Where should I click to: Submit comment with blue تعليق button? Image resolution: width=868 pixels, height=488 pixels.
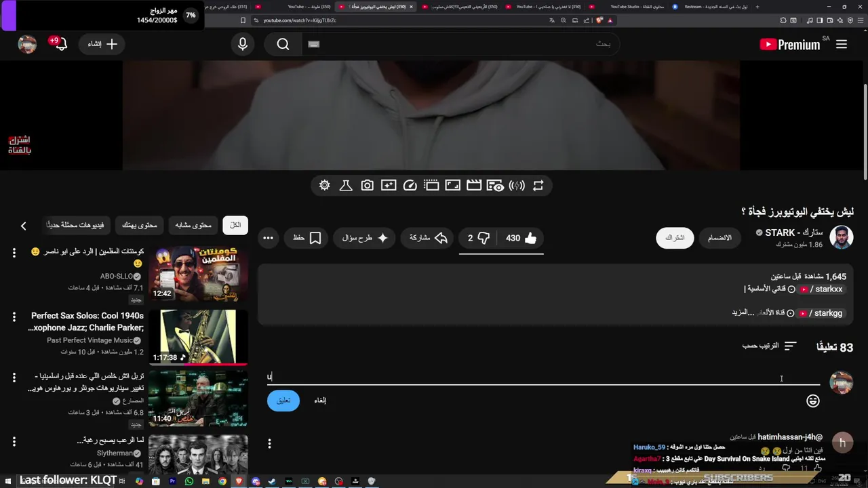tap(283, 401)
